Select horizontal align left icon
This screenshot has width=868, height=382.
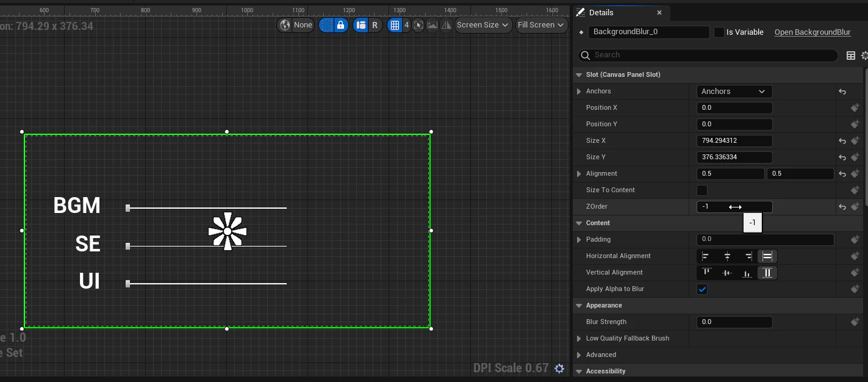coord(706,256)
